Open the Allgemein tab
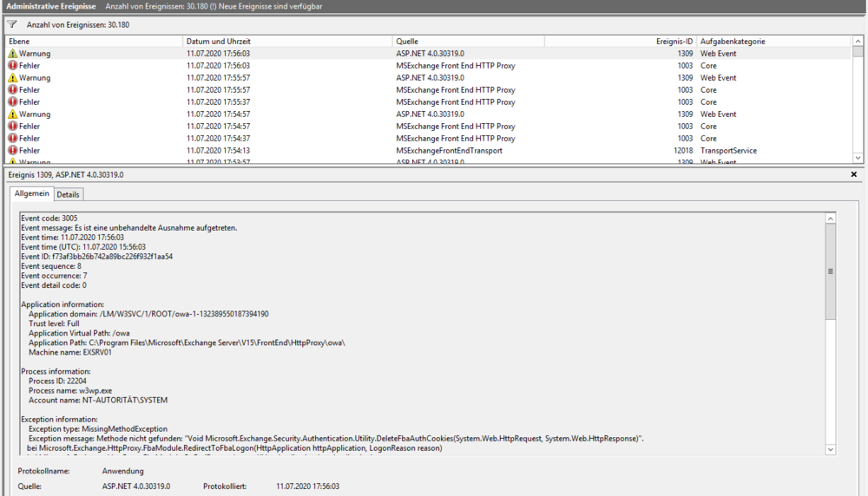Screen dimensions: 868x496 tap(32, 193)
